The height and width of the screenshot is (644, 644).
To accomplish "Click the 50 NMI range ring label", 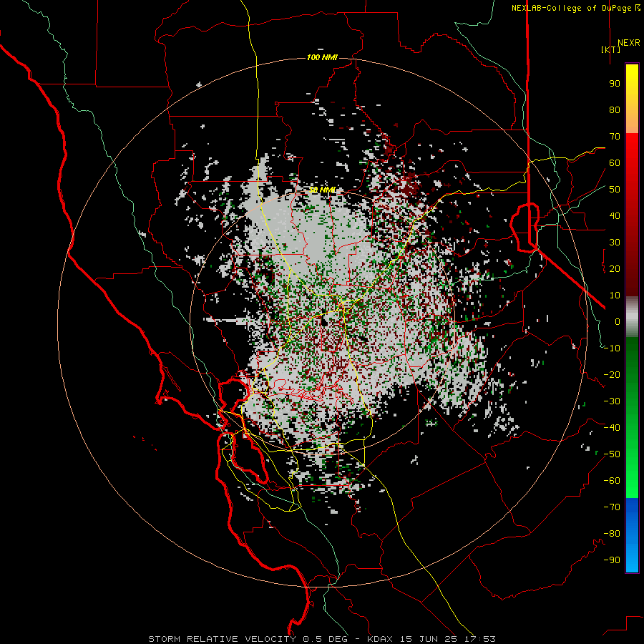I will tap(323, 190).
